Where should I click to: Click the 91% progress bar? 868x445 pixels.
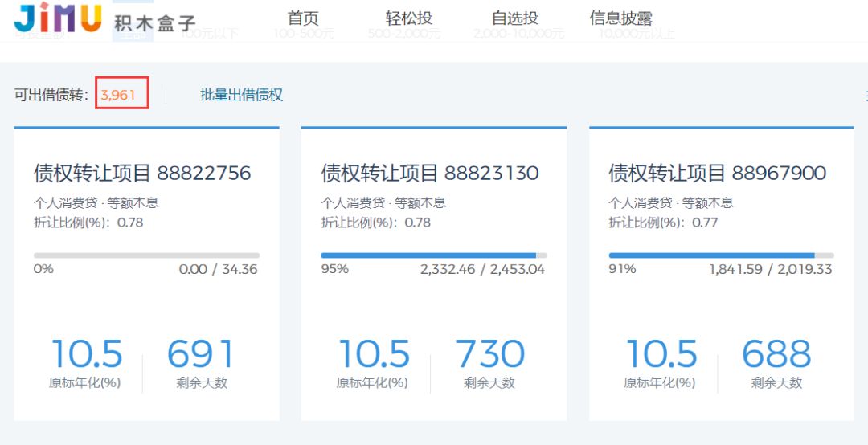click(x=721, y=255)
